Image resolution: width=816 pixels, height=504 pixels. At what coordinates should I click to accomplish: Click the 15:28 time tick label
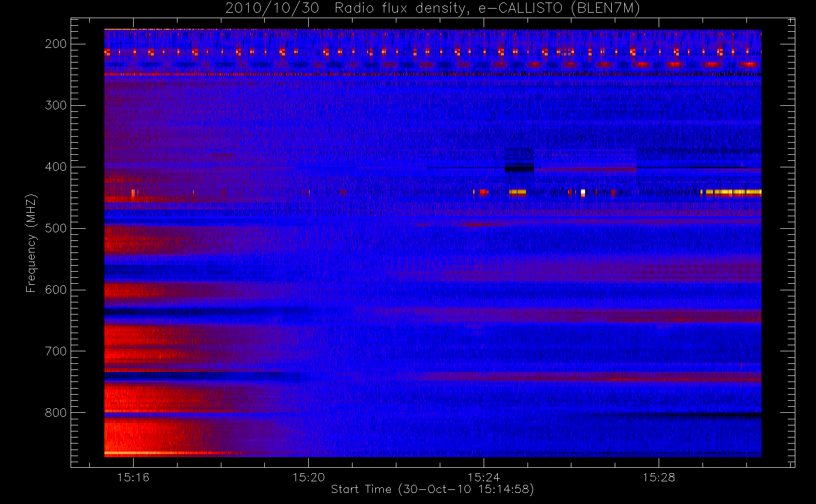click(659, 477)
